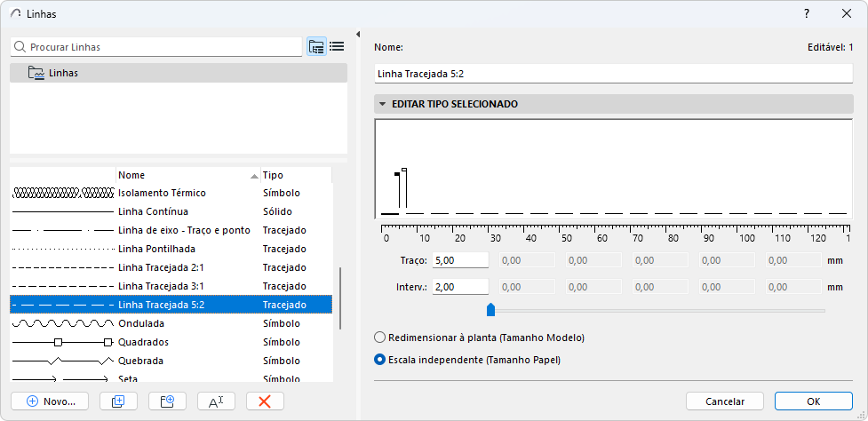Click the Traço 5,00 input field
Screen dimensions: 868x421
click(x=460, y=260)
